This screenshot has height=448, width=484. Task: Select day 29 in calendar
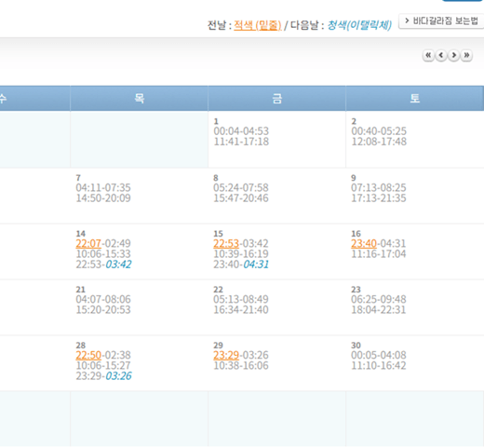219,346
